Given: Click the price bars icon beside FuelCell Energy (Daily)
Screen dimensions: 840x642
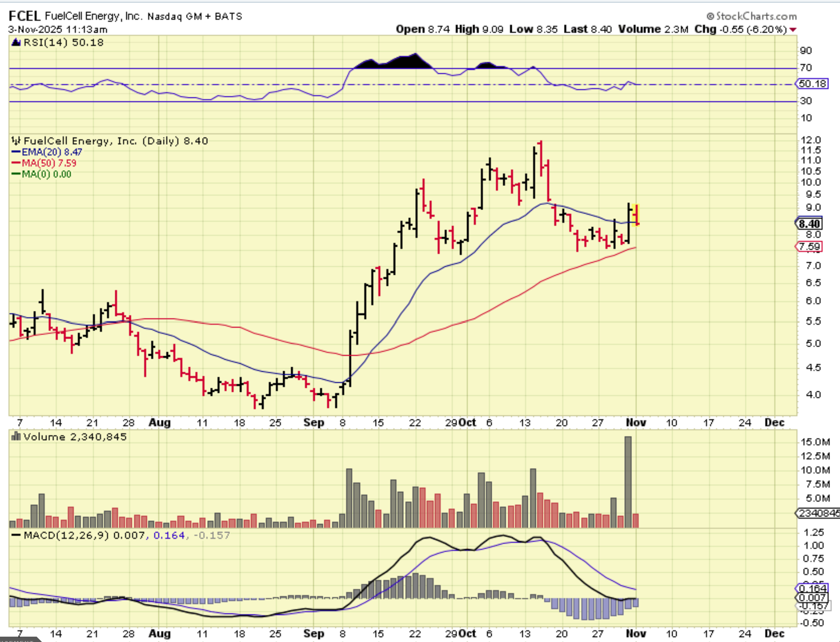Looking at the screenshot, I should pos(16,141).
